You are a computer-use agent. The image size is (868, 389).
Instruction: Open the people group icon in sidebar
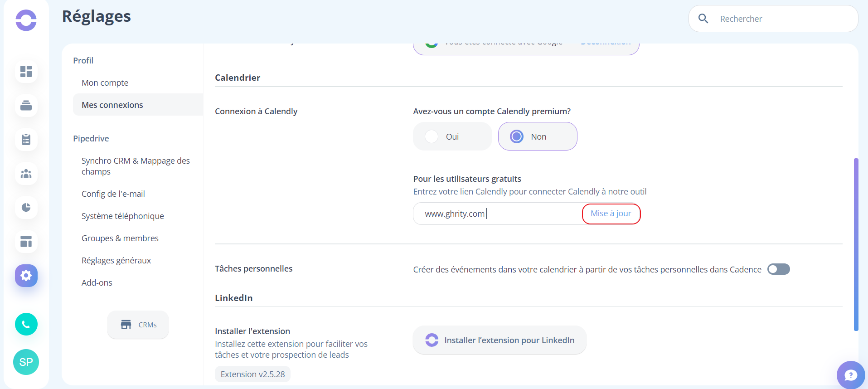(26, 174)
